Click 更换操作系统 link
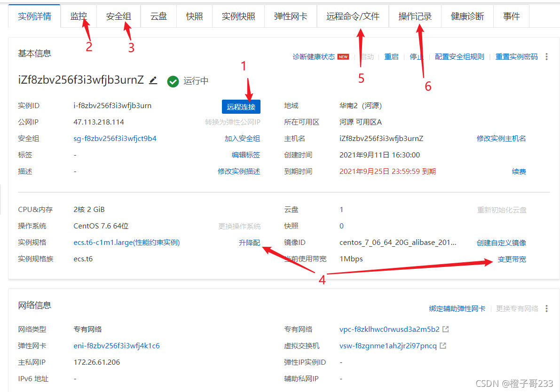 pos(239,227)
